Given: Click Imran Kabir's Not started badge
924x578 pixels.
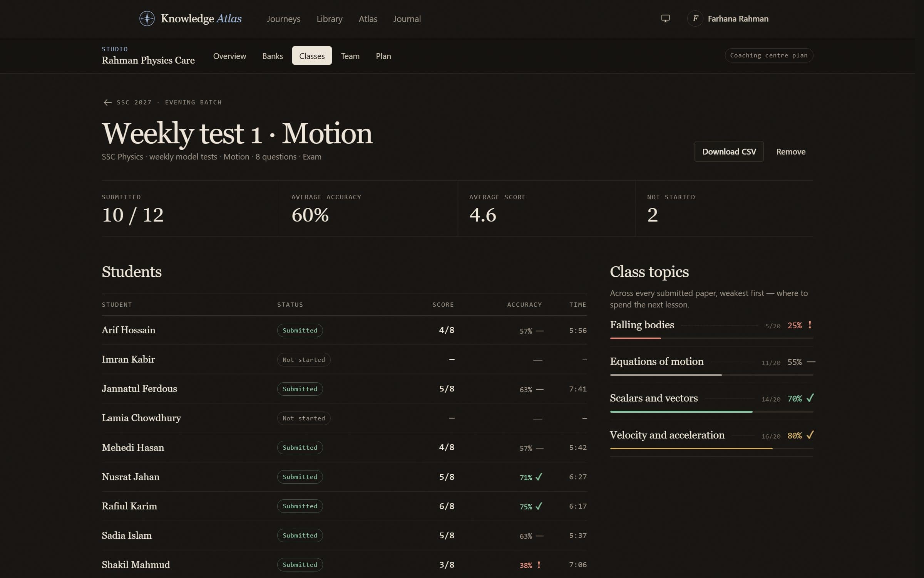Looking at the screenshot, I should [304, 360].
